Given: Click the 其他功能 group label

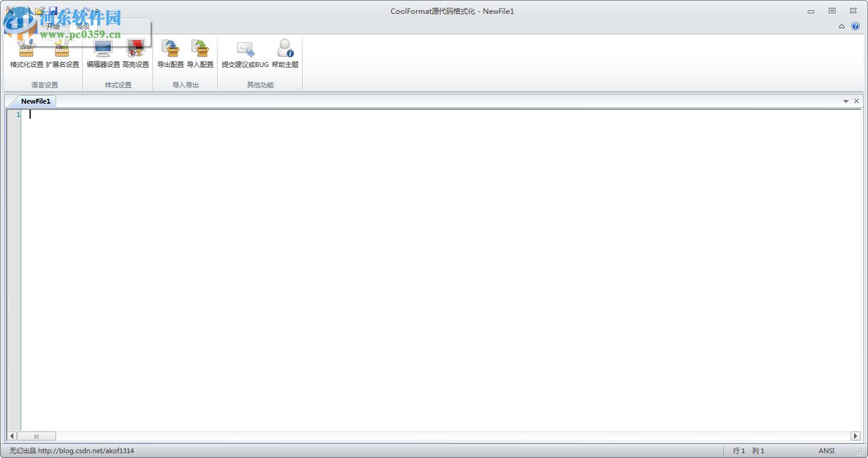Looking at the screenshot, I should [260, 85].
